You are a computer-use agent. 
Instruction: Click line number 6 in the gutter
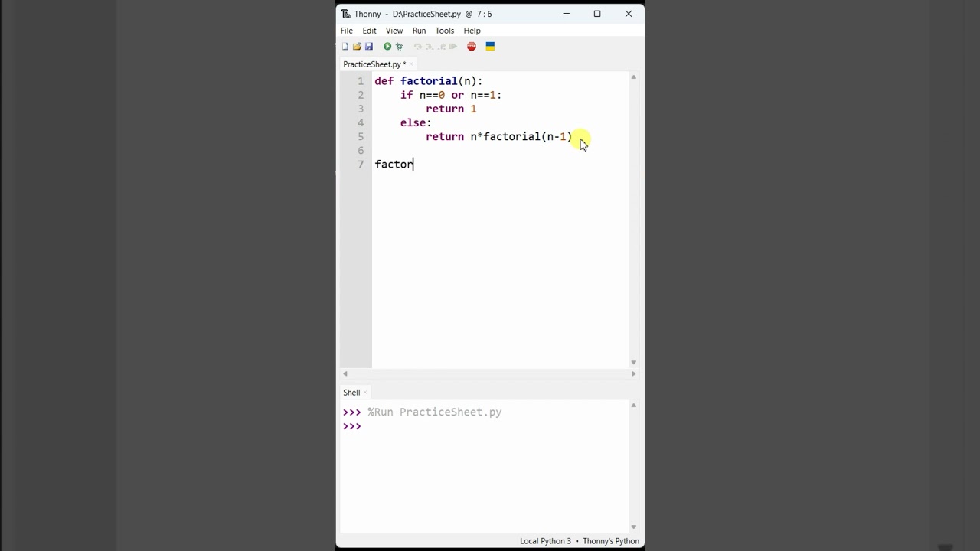point(361,151)
